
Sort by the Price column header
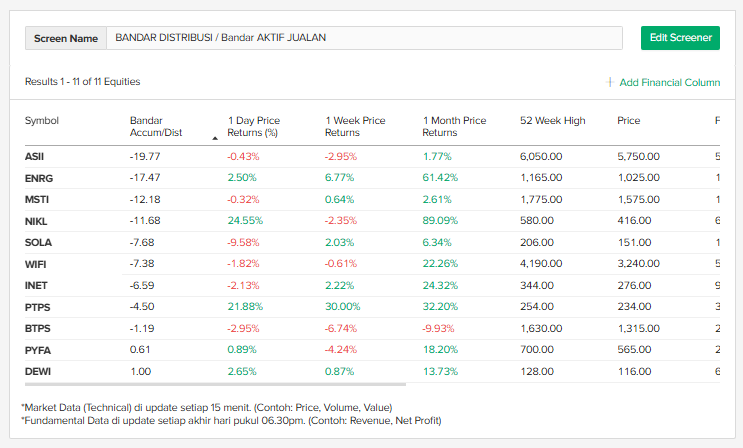coord(628,121)
